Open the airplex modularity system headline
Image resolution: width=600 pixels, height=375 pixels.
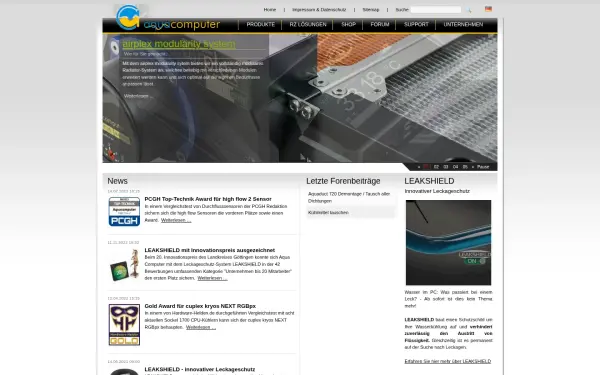(x=179, y=44)
